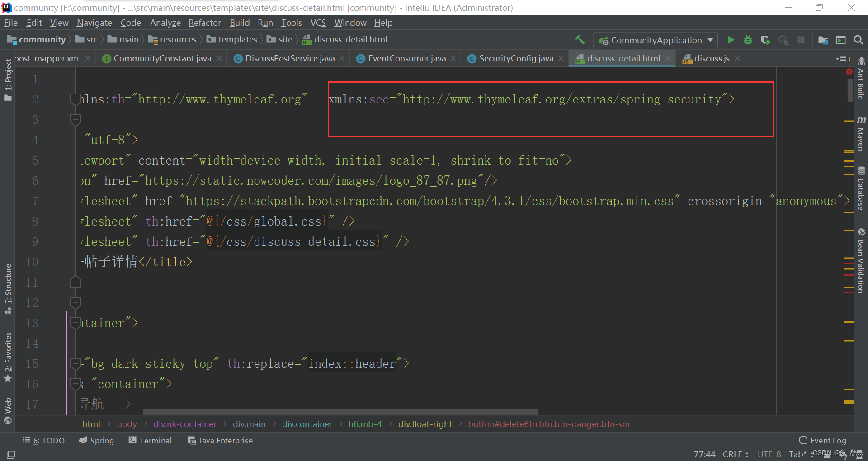Image resolution: width=868 pixels, height=461 pixels.
Task: Open the Structure tool window
Action: (8, 288)
